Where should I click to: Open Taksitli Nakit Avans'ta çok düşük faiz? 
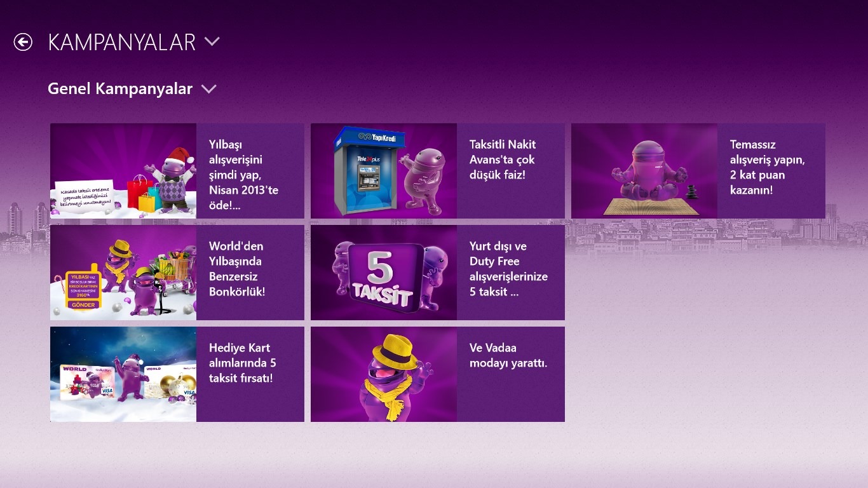[x=511, y=171]
